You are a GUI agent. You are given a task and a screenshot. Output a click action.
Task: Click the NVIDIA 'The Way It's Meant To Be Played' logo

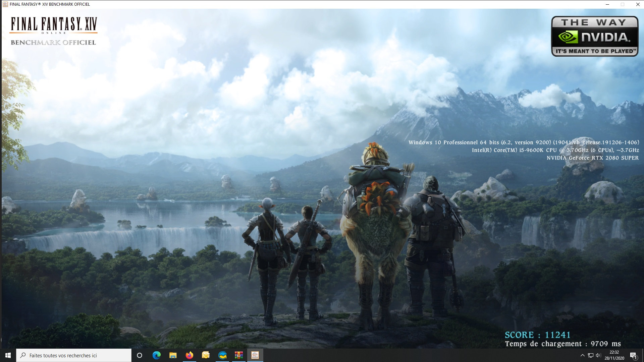click(594, 36)
